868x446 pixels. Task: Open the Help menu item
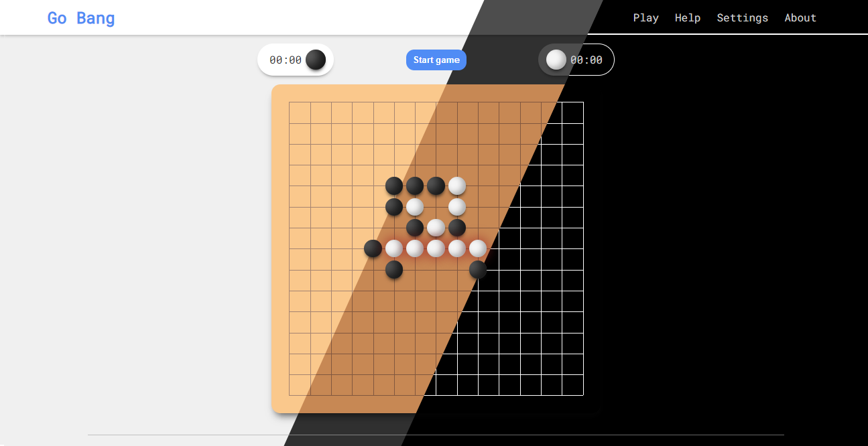pos(687,17)
